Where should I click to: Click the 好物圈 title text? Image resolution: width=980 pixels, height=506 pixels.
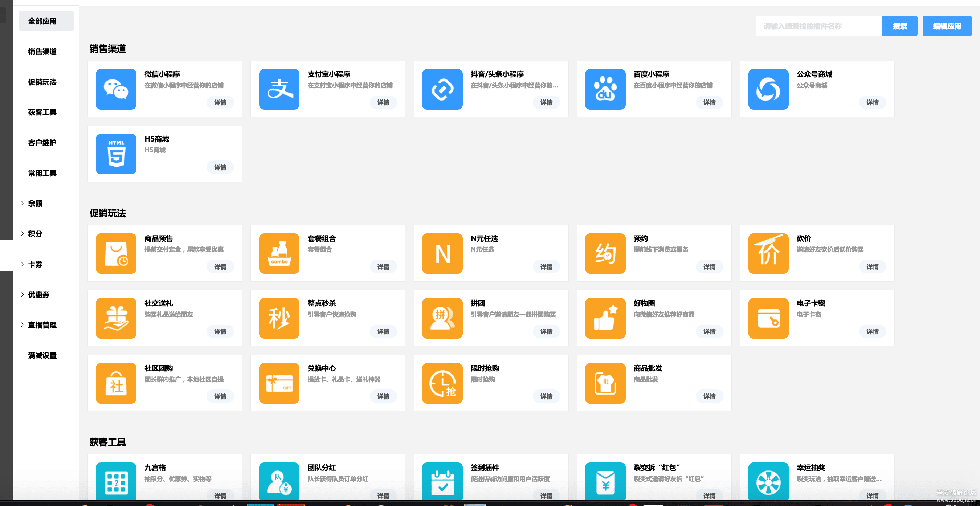[644, 303]
